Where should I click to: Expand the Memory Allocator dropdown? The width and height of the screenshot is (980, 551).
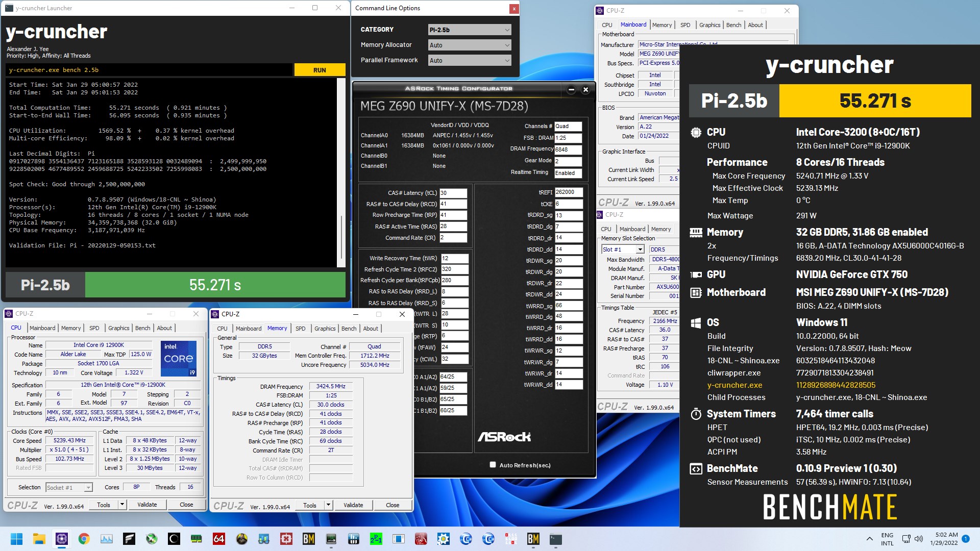click(x=469, y=45)
